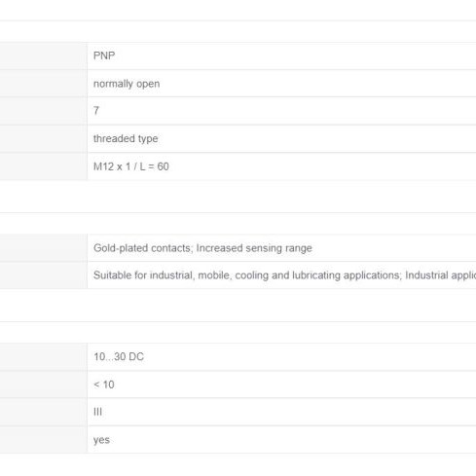Click the gray label cell beside 'yes'
This screenshot has height=476, width=476.
(44, 440)
